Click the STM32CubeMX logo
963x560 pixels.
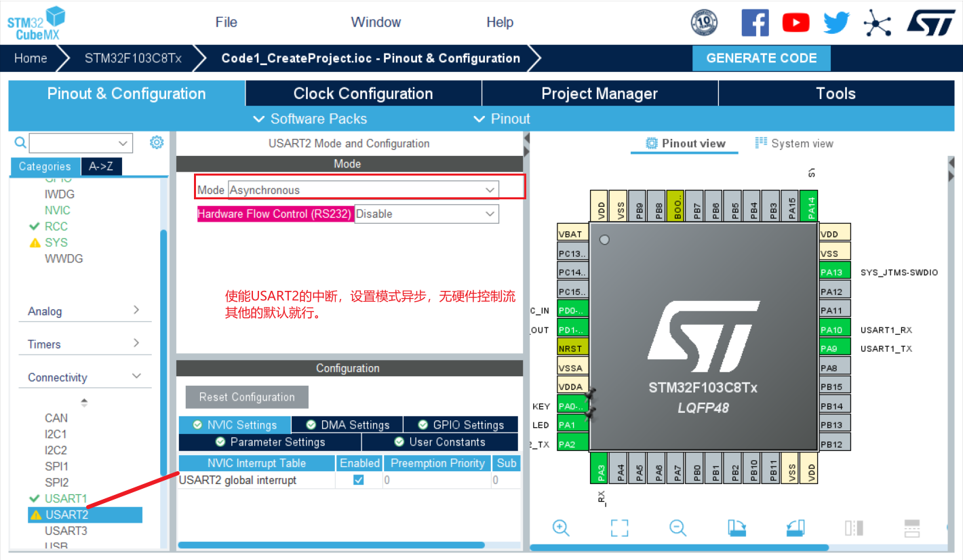36,22
